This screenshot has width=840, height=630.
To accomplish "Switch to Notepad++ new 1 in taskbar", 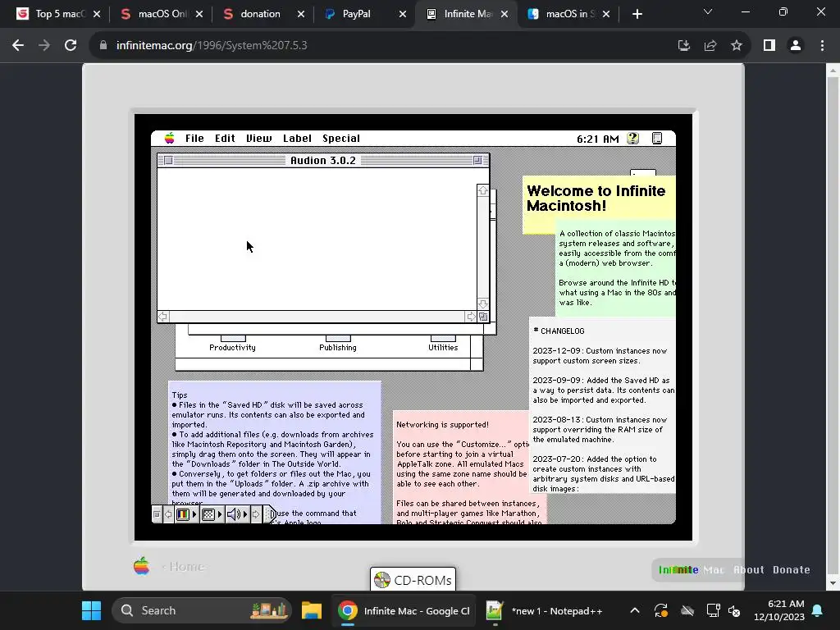I will (x=545, y=610).
